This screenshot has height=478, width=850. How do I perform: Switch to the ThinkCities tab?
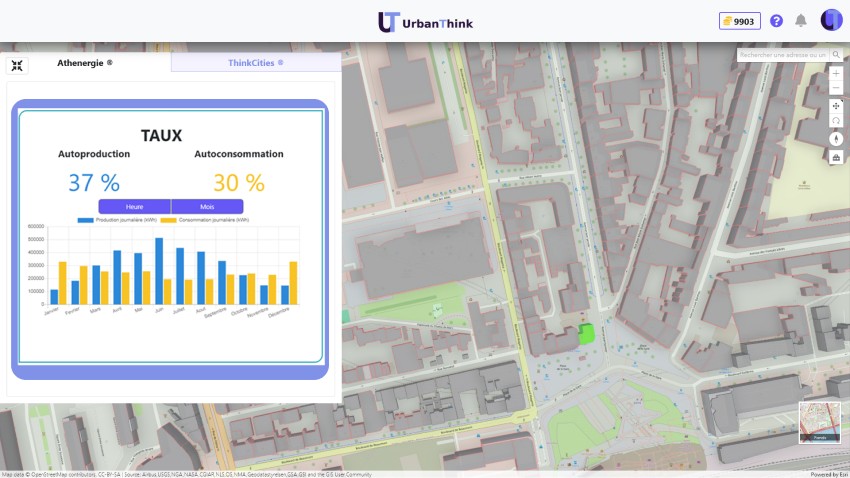(x=255, y=63)
